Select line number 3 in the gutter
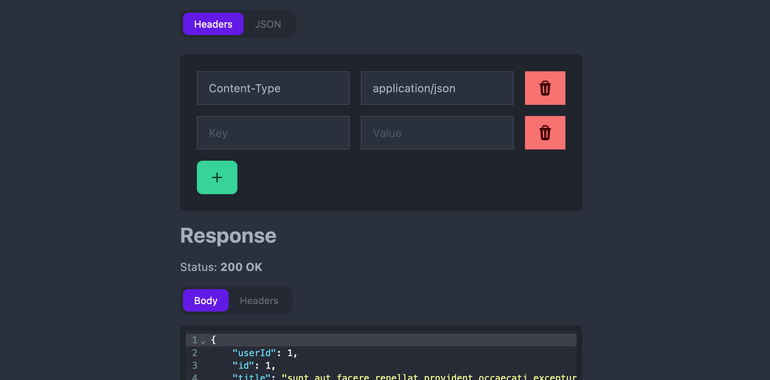The height and width of the screenshot is (380, 770). 194,366
